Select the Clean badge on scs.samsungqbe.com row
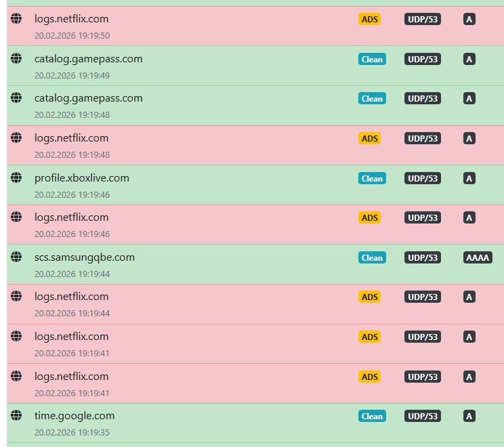504x447 pixels. click(x=371, y=258)
